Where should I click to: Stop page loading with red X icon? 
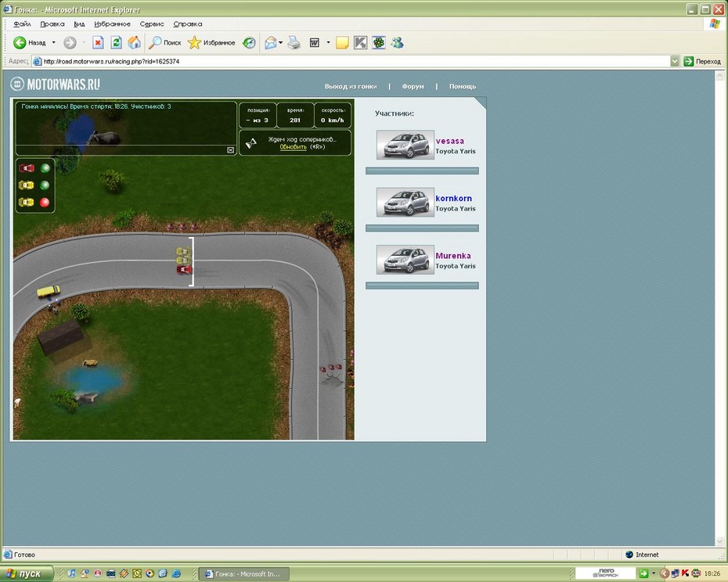[x=98, y=43]
